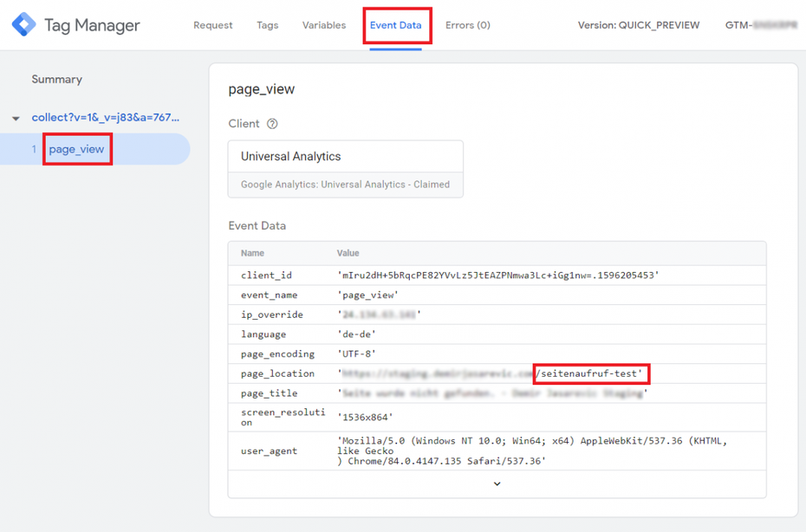Click the Tag Manager logo icon

pos(23,24)
